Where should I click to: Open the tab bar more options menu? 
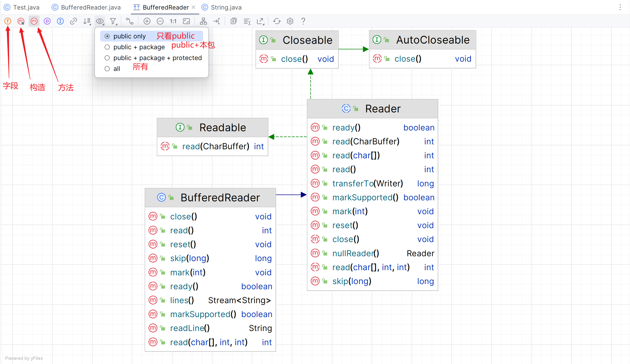pos(620,7)
